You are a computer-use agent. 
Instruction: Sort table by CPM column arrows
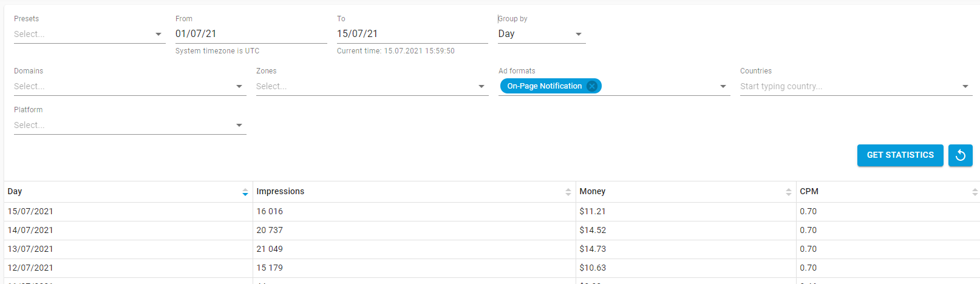point(975,192)
